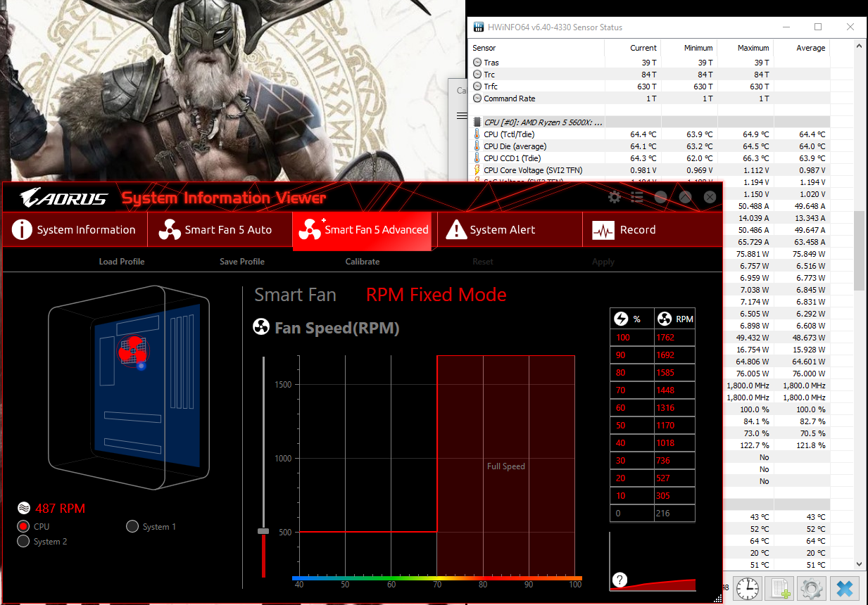The image size is (868, 605).
Task: Click lightning icon beside CPU Core Voltage
Action: [477, 170]
